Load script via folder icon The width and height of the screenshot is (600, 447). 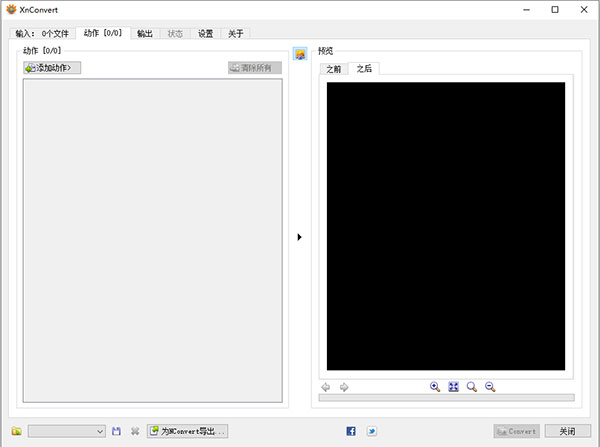[16, 431]
